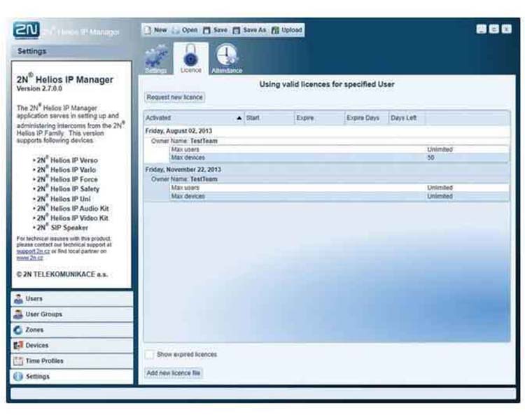Open the Settings sidebar section at bottom
Image resolution: width=525 pixels, height=420 pixels.
coord(71,377)
